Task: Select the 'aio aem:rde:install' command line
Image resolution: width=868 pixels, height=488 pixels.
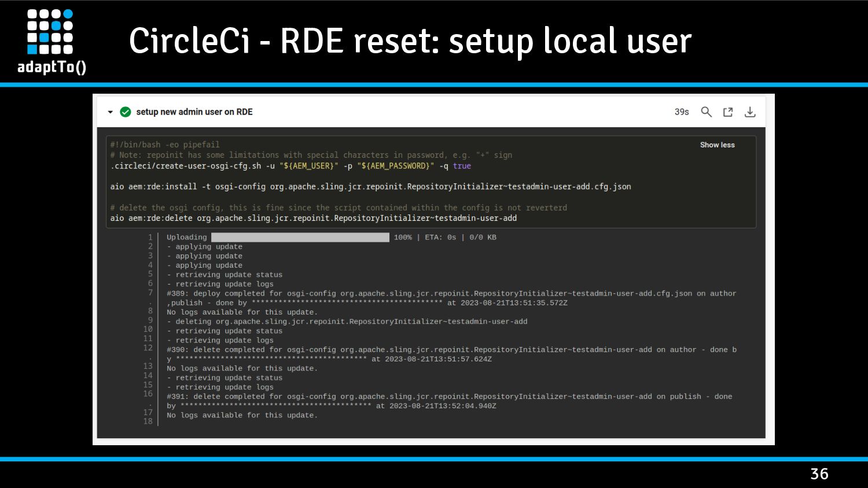Action: tap(370, 187)
